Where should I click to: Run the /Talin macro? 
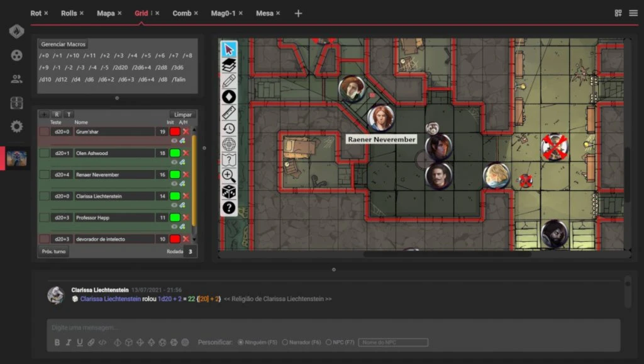[x=178, y=79]
